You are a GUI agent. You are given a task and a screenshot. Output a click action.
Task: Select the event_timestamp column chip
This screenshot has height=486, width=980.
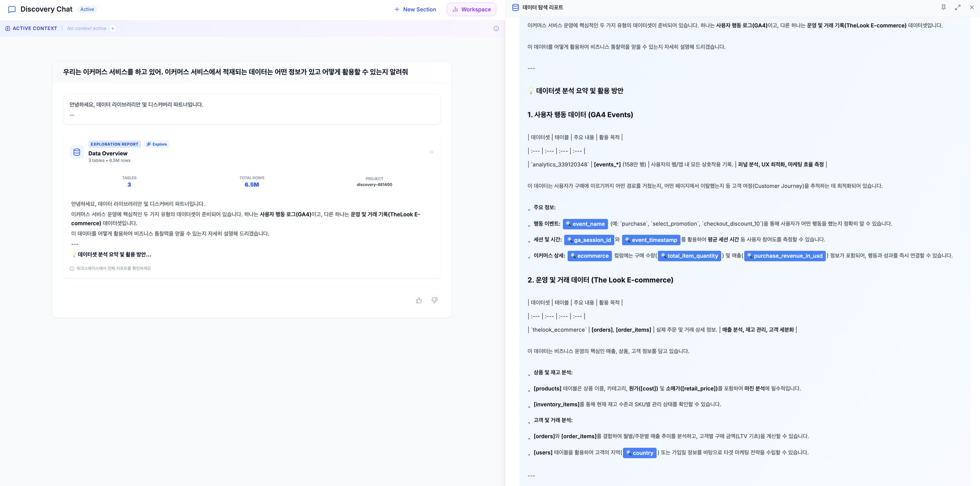click(x=651, y=240)
